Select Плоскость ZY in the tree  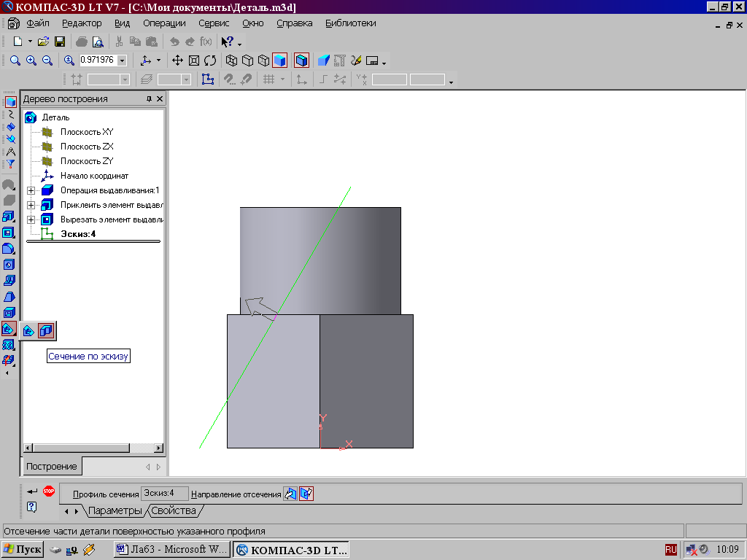pos(87,161)
